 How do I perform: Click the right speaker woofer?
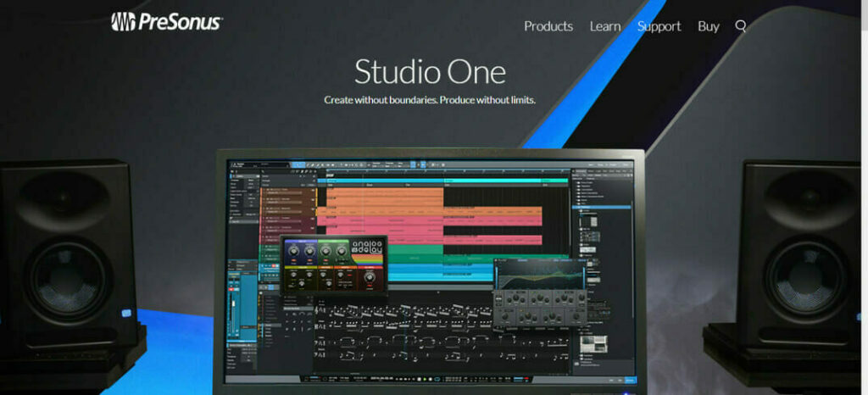[x=805, y=278]
